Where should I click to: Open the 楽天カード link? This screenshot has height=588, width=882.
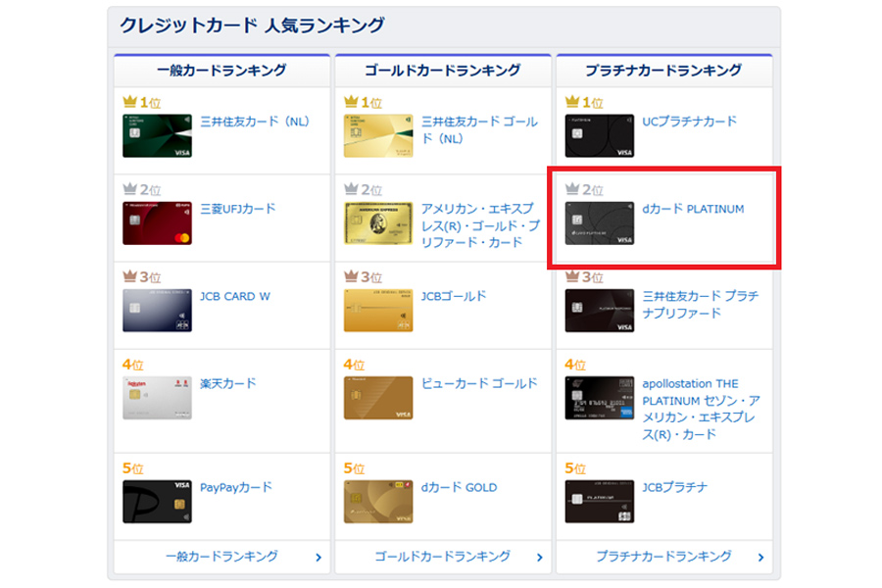227,384
